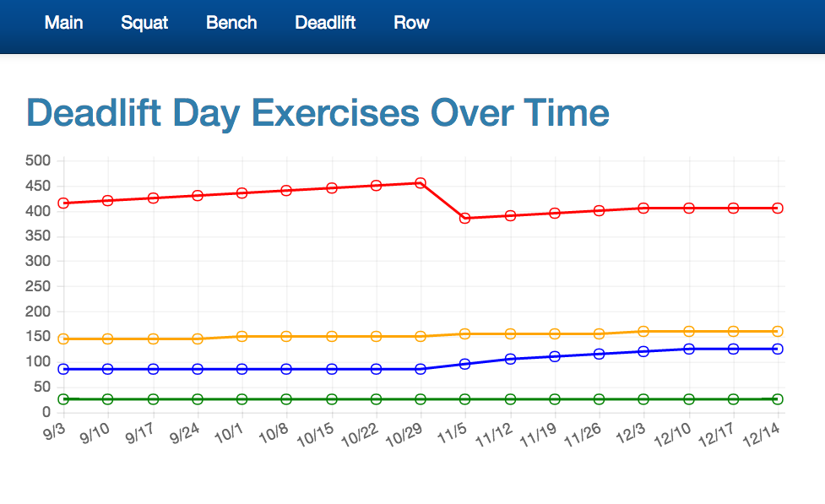
Task: Click the red data point at 12/14
Action: coord(778,208)
